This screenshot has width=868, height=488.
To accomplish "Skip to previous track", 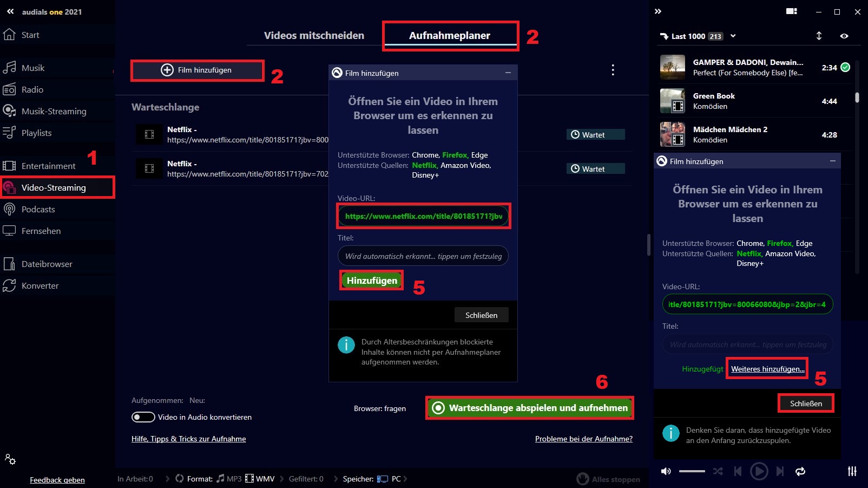I will click(x=738, y=471).
